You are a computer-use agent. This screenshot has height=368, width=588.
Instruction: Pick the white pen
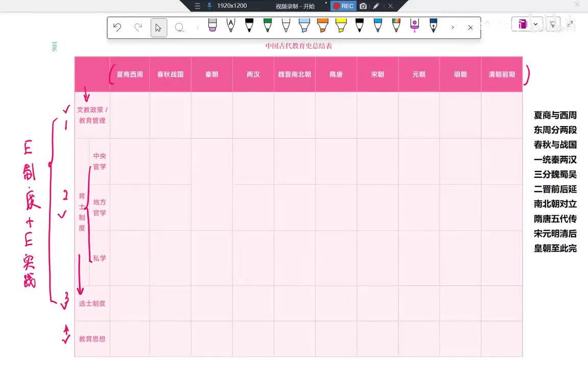[x=286, y=25]
